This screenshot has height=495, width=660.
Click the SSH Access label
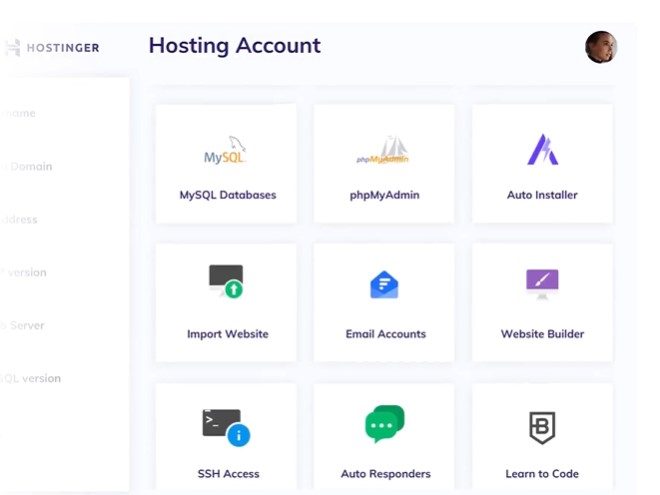click(x=228, y=474)
